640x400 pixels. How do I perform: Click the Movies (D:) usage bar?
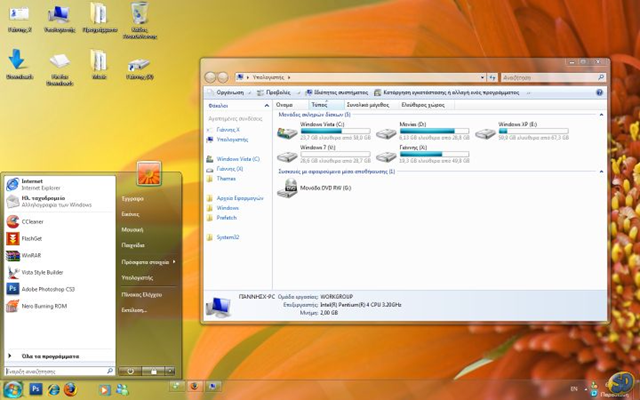[x=434, y=131]
